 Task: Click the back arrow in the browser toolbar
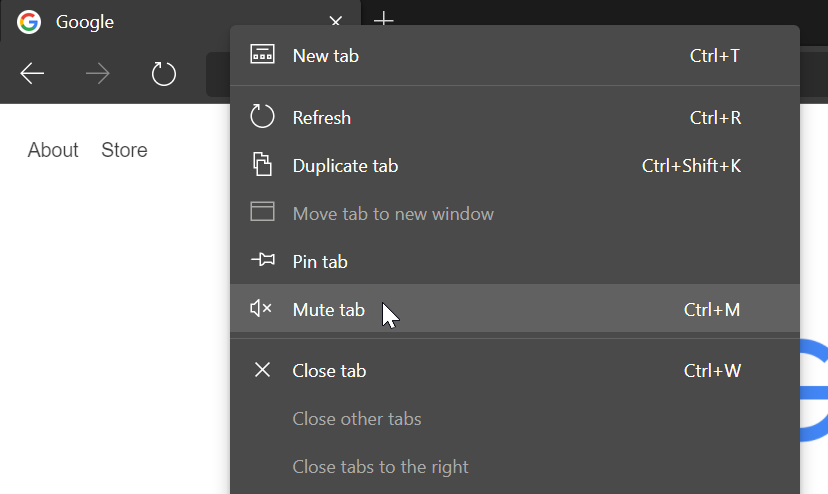click(x=32, y=74)
